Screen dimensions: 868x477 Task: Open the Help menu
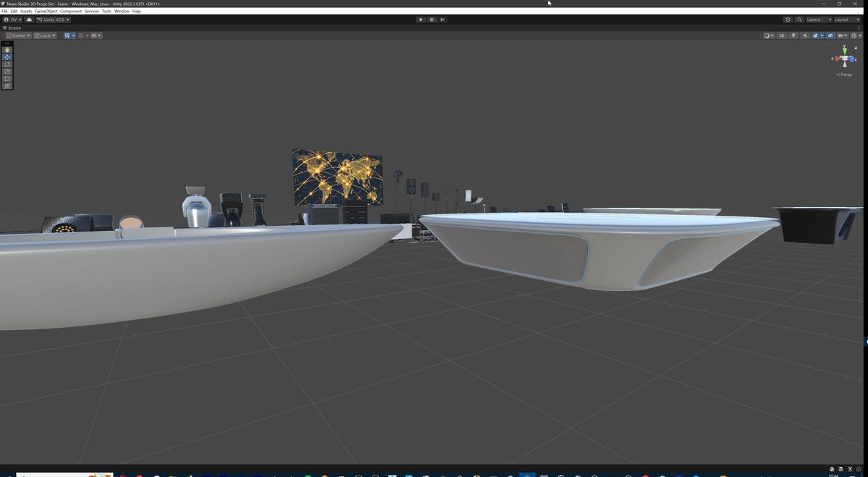136,11
